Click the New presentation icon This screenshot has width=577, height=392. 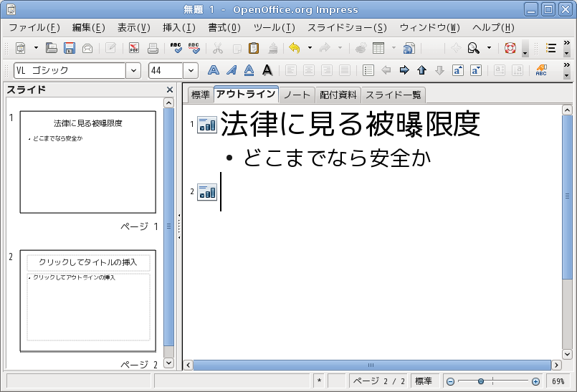[21, 48]
